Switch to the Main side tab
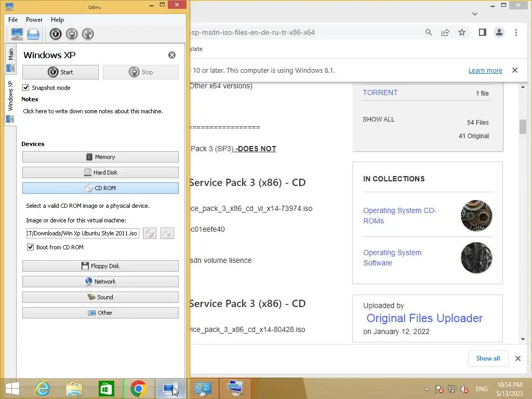532x399 pixels. [x=10, y=60]
